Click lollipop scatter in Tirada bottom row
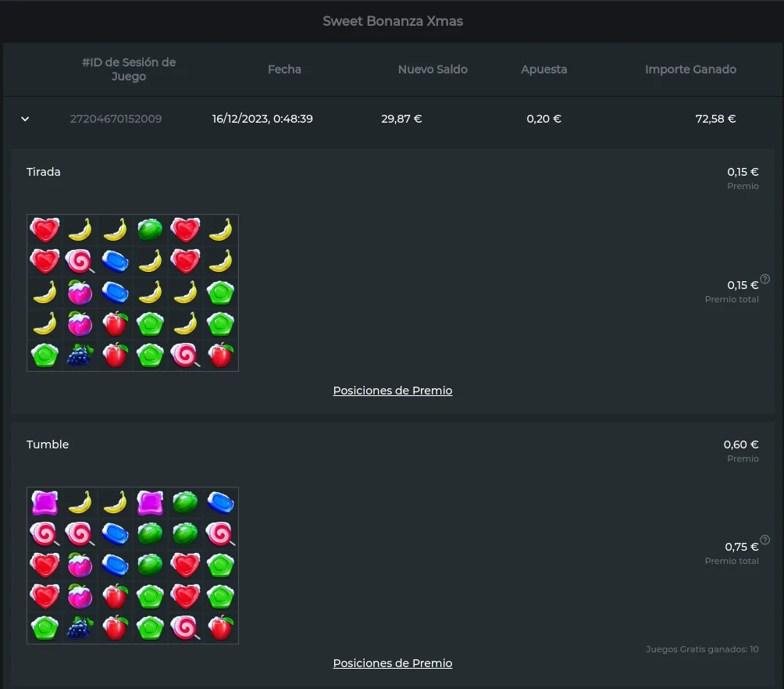This screenshot has width=784, height=689. click(x=186, y=355)
